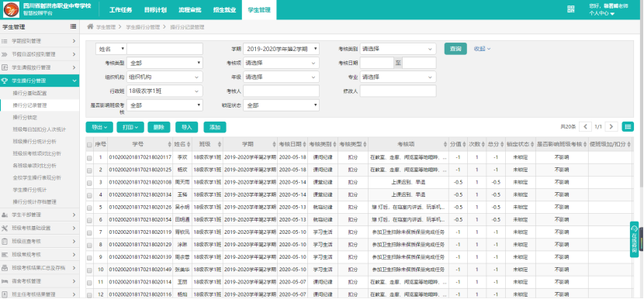This screenshot has height=299, width=644.
Task: Check row 1 checkbox for 李欢
Action: (x=89, y=157)
